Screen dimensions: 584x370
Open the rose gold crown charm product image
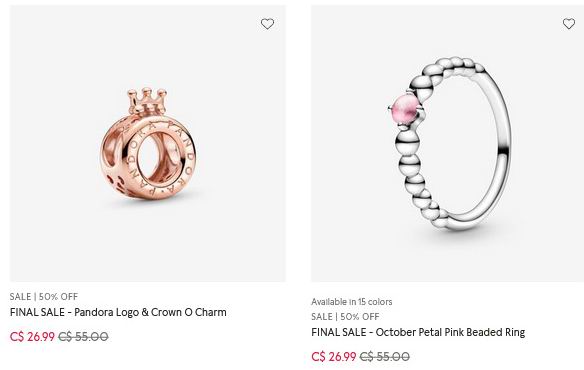click(147, 143)
